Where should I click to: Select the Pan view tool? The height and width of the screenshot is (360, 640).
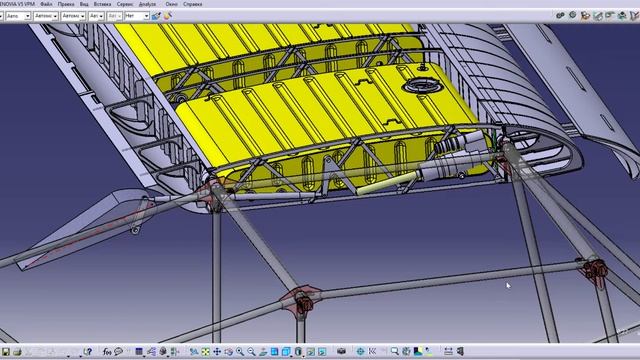[x=217, y=351]
